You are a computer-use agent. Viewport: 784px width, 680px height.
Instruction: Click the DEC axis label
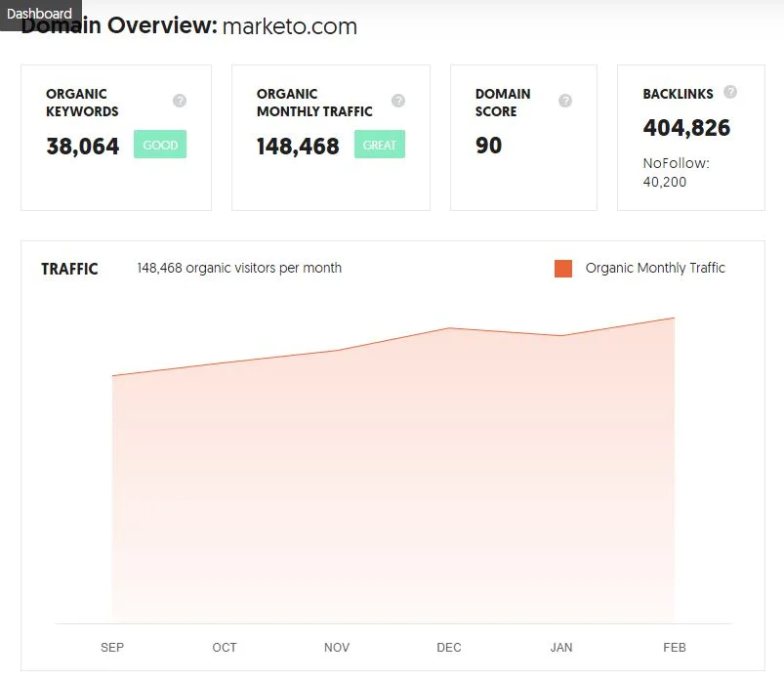point(449,648)
